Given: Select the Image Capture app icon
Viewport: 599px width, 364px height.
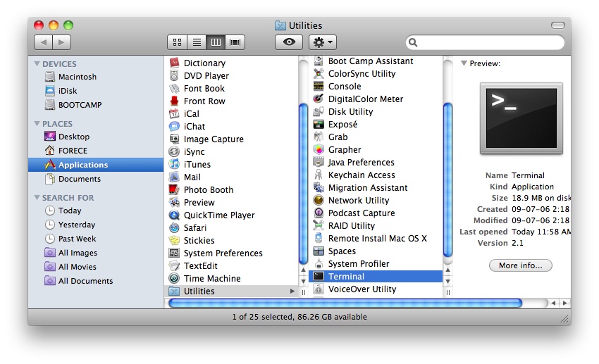Looking at the screenshot, I should click(x=174, y=139).
